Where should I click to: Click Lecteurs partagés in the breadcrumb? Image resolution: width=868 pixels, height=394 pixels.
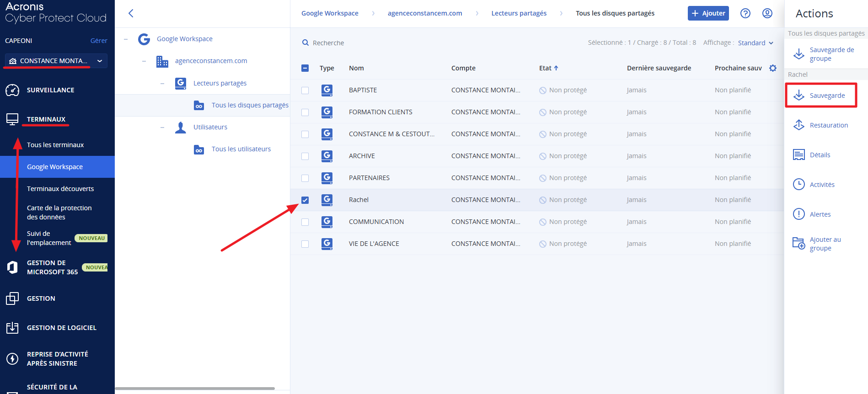519,13
